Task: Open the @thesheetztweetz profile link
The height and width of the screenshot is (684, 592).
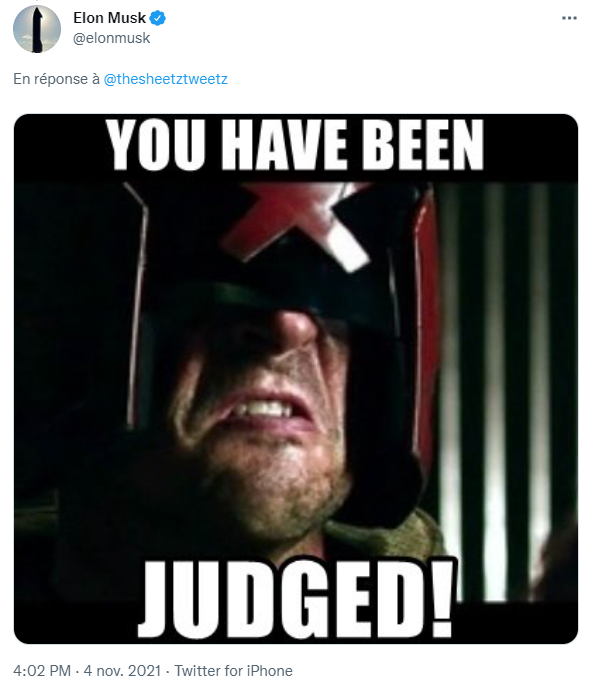Action: (165, 79)
